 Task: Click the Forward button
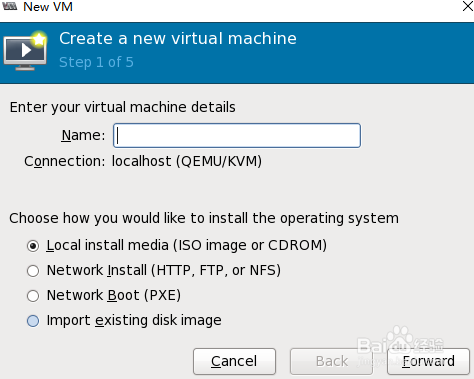(428, 361)
